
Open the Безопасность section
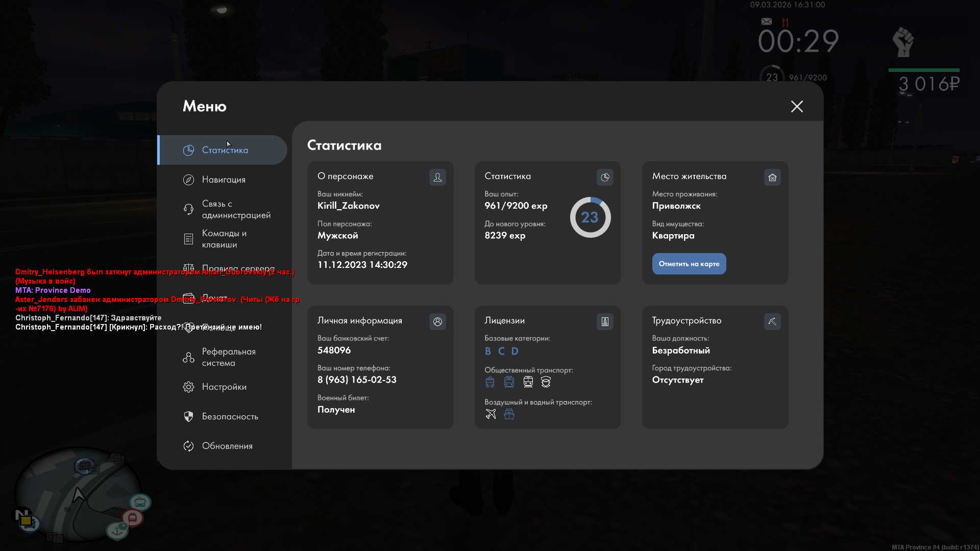coord(230,416)
